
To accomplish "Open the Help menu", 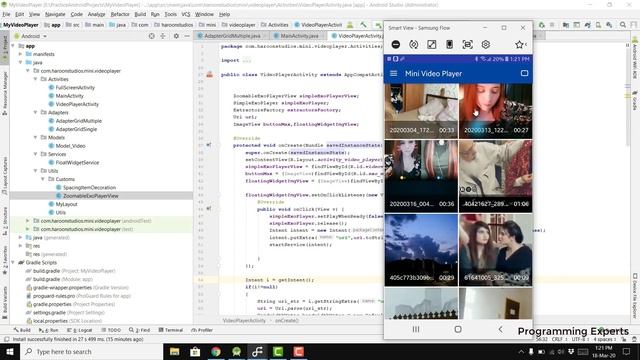I will [x=224, y=14].
